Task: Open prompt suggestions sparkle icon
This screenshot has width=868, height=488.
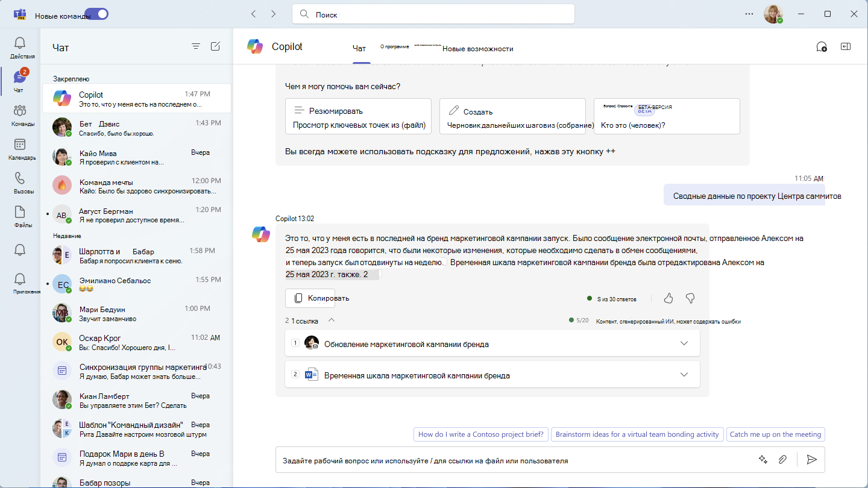Action: [763, 460]
